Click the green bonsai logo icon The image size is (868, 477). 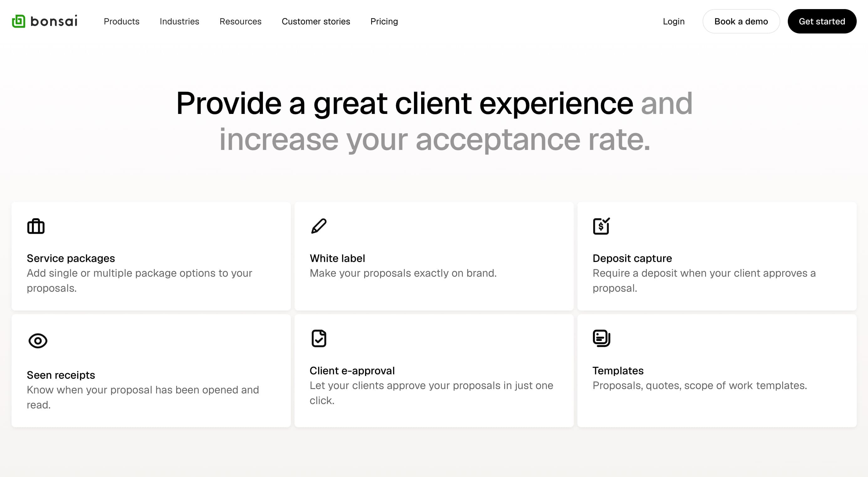18,21
